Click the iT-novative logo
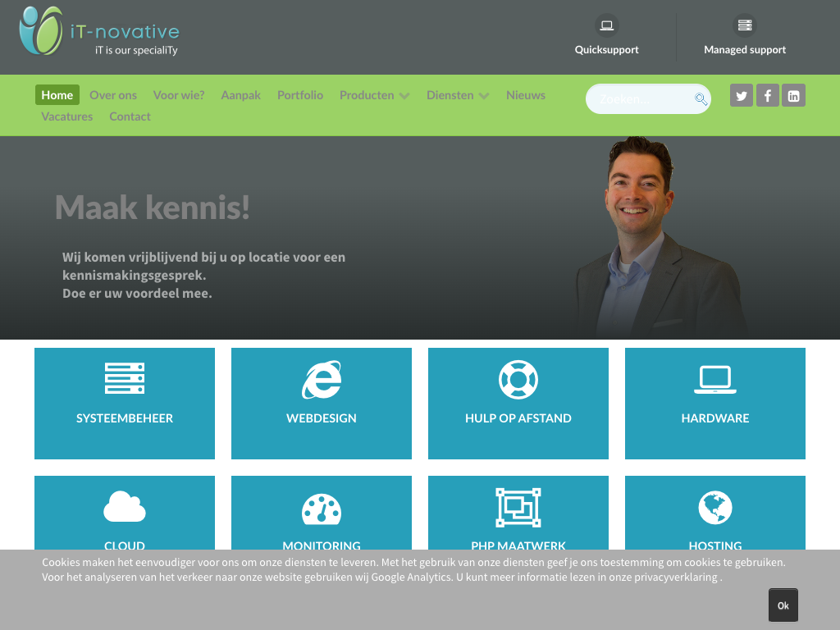 coord(98,33)
